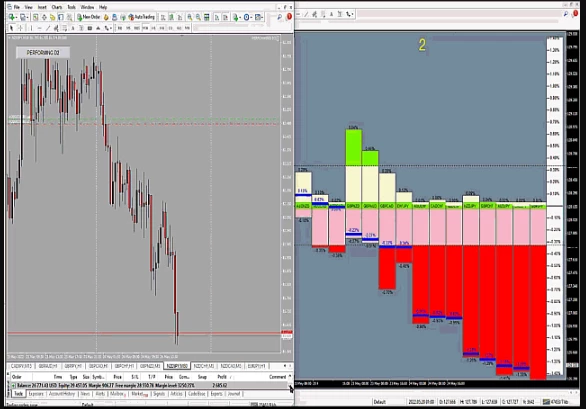Switch chart to bar chart mode
This screenshot has width=586, height=409.
tap(163, 17)
